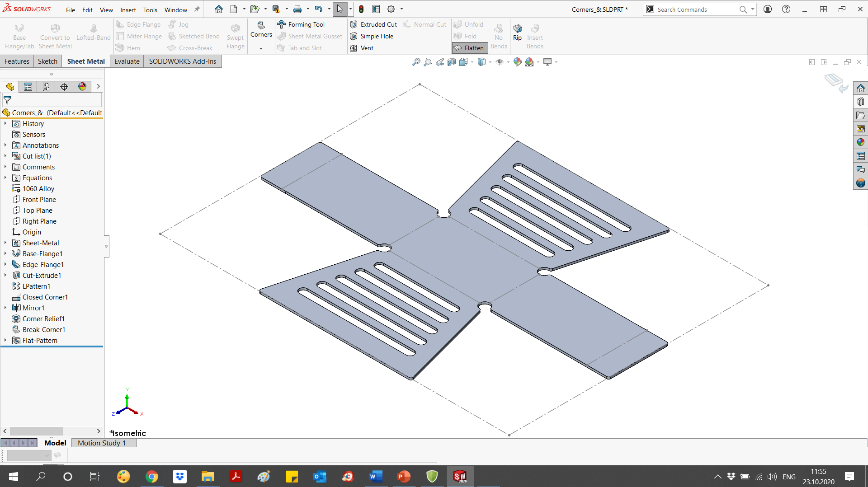Viewport: 868px width, 487px height.
Task: Open the Corners dropdown arrow
Action: click(x=261, y=48)
